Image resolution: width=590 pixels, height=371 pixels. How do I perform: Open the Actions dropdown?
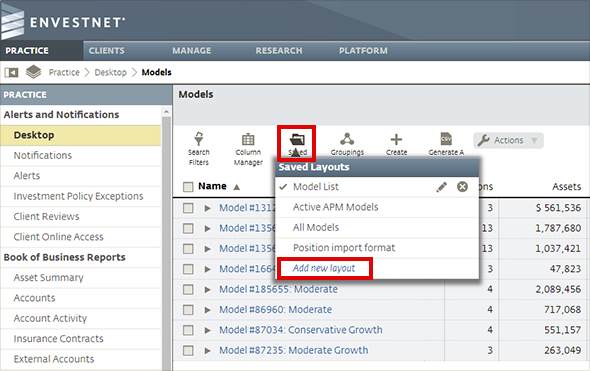pyautogui.click(x=508, y=140)
